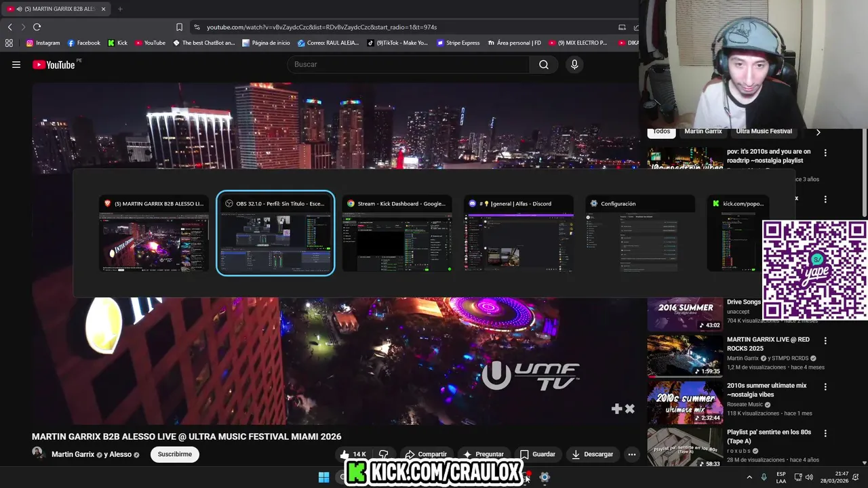Focus the Buscar search field
Screen dimensions: 868x488
(409, 64)
